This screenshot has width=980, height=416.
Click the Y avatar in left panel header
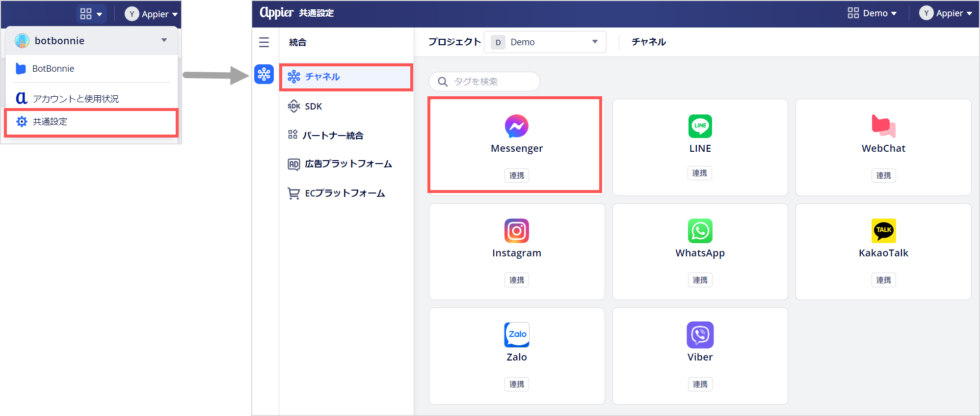(x=132, y=14)
